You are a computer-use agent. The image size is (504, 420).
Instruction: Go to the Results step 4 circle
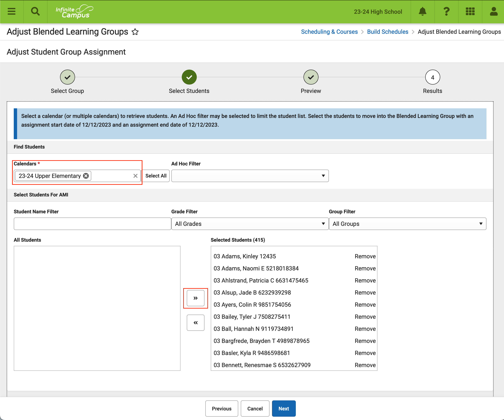[x=433, y=77]
